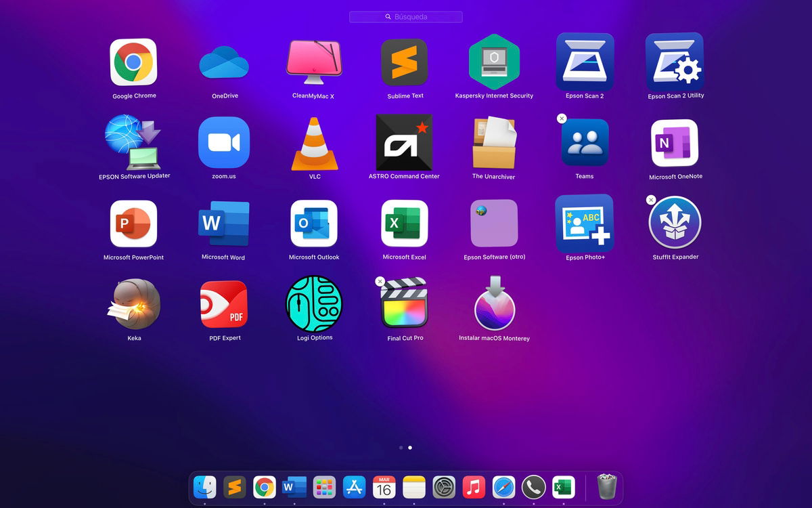The image size is (812, 508).
Task: Run the Instalar macOS Monterey installer
Action: pyautogui.click(x=494, y=305)
